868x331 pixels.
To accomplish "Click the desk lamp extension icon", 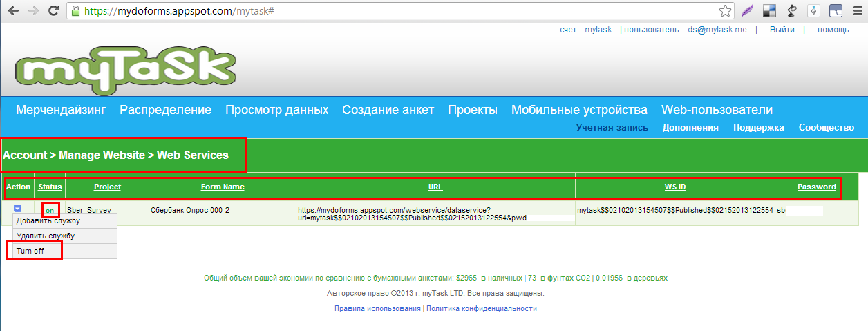I will [791, 11].
